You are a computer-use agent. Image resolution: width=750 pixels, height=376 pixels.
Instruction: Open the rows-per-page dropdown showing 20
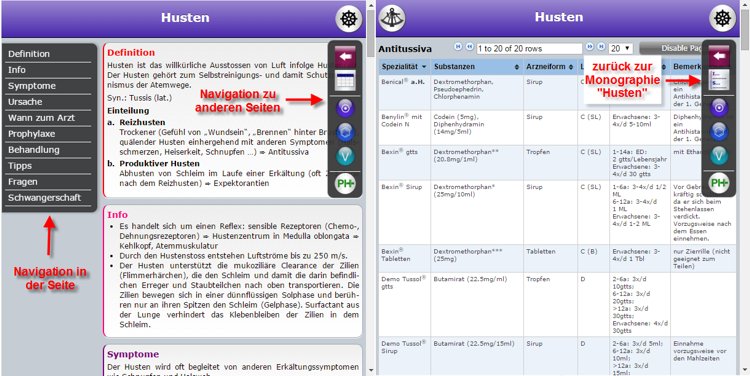[621, 48]
